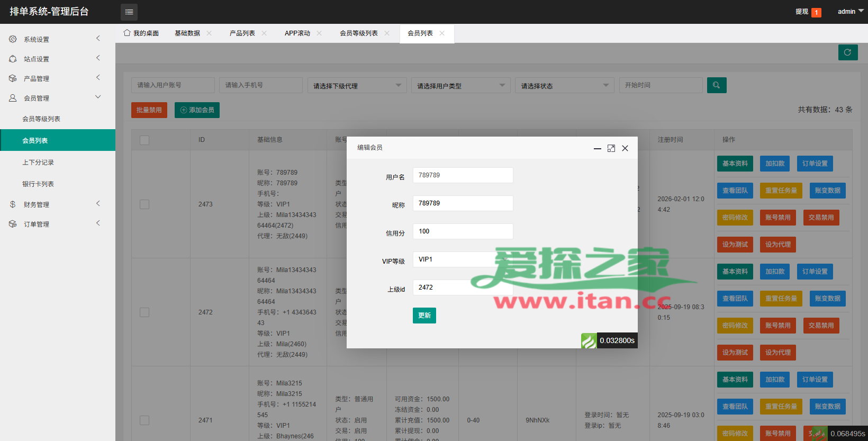Expand the admin user dropdown menu
The width and height of the screenshot is (868, 441).
pos(850,12)
